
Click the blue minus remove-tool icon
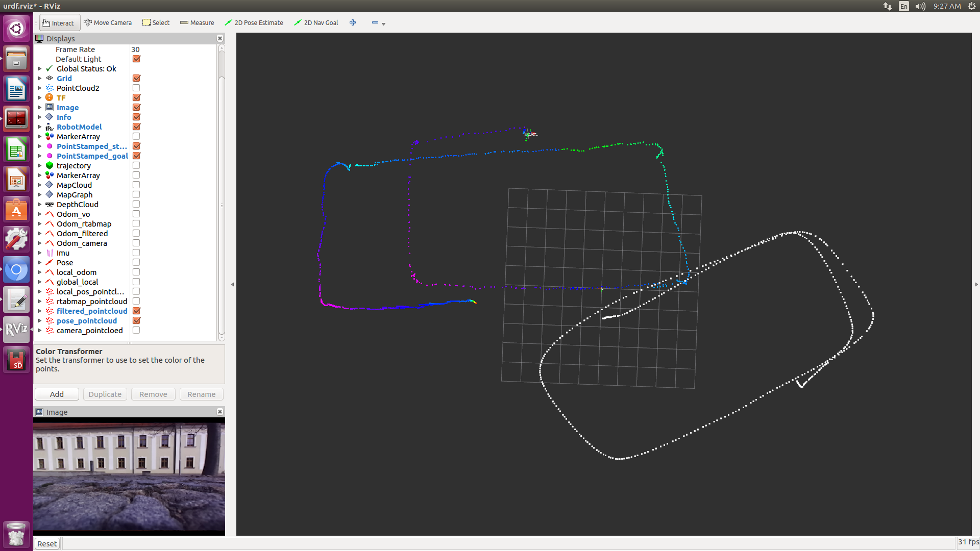pyautogui.click(x=375, y=22)
